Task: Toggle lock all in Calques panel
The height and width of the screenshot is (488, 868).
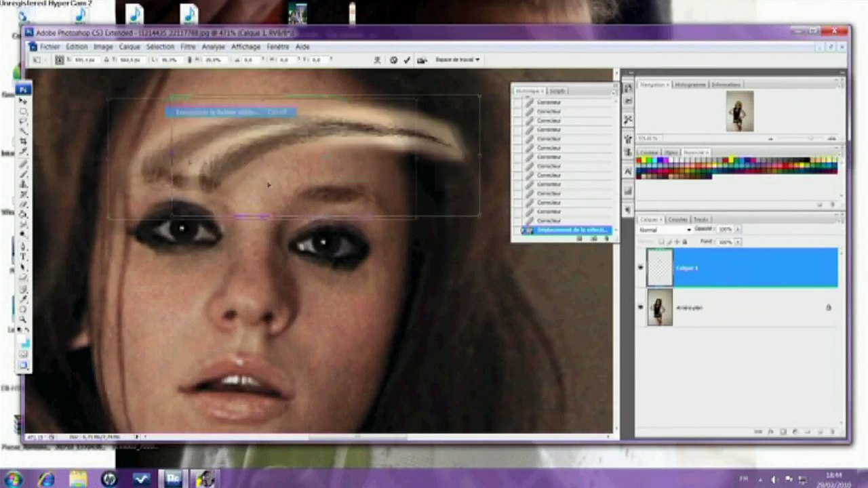Action: tap(685, 242)
